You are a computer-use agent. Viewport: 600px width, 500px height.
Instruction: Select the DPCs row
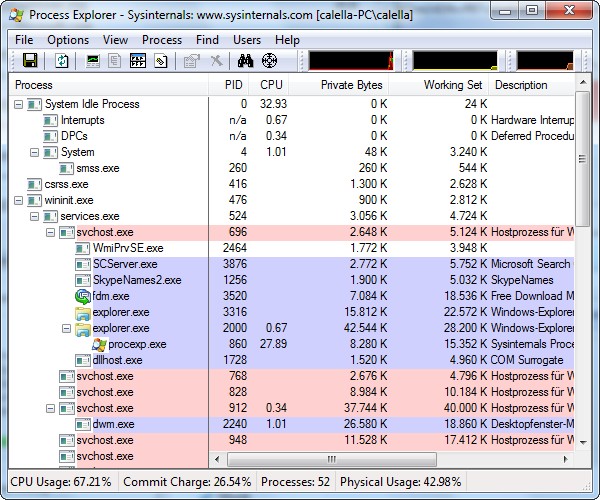click(x=292, y=136)
